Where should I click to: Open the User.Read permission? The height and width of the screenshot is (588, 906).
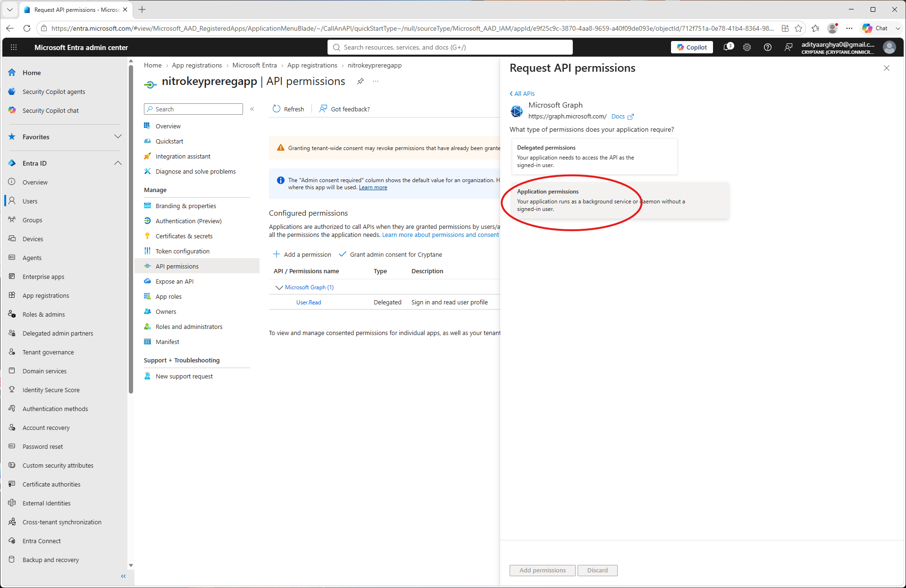click(x=309, y=302)
